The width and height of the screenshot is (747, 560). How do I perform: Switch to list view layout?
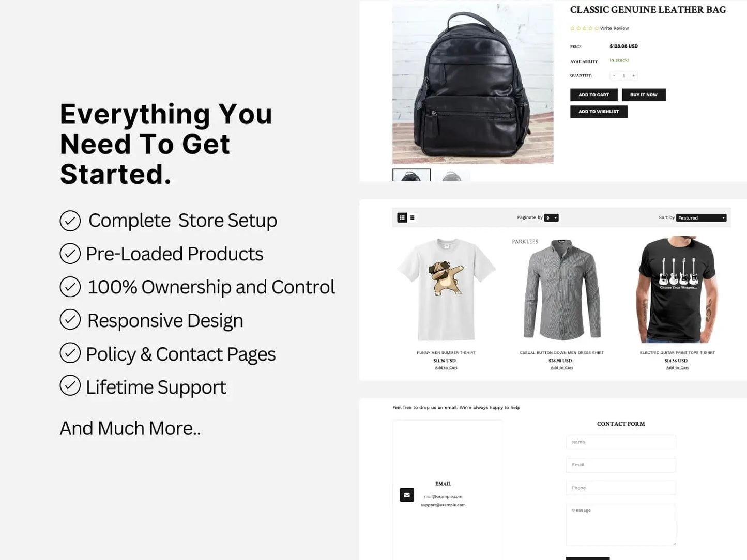(x=412, y=218)
